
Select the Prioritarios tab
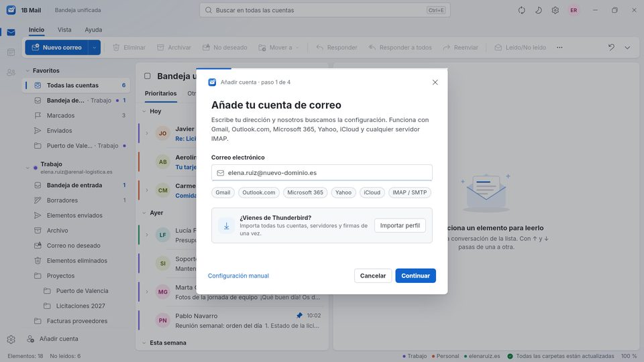(x=160, y=94)
